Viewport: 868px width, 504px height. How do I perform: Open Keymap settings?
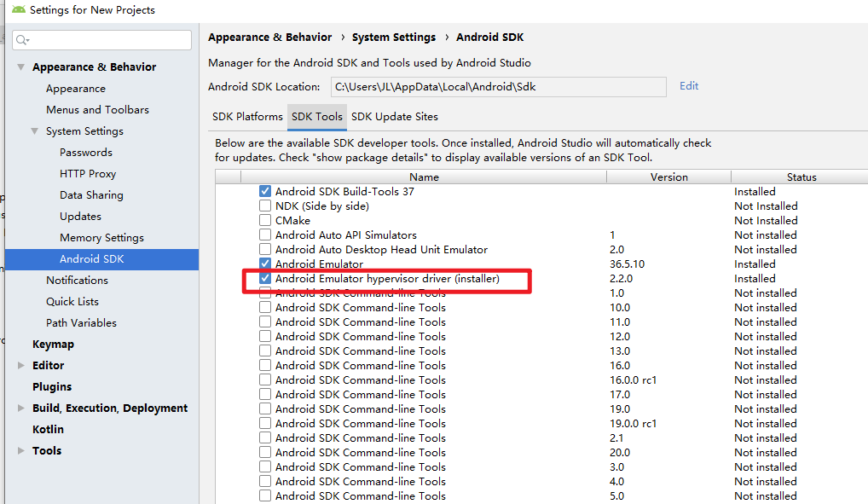(53, 345)
